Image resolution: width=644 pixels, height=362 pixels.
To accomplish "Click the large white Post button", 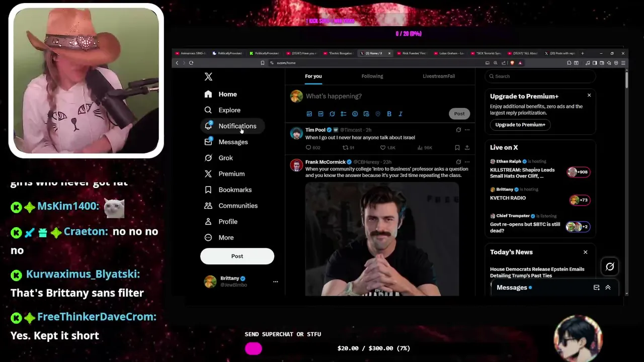I will pyautogui.click(x=237, y=256).
